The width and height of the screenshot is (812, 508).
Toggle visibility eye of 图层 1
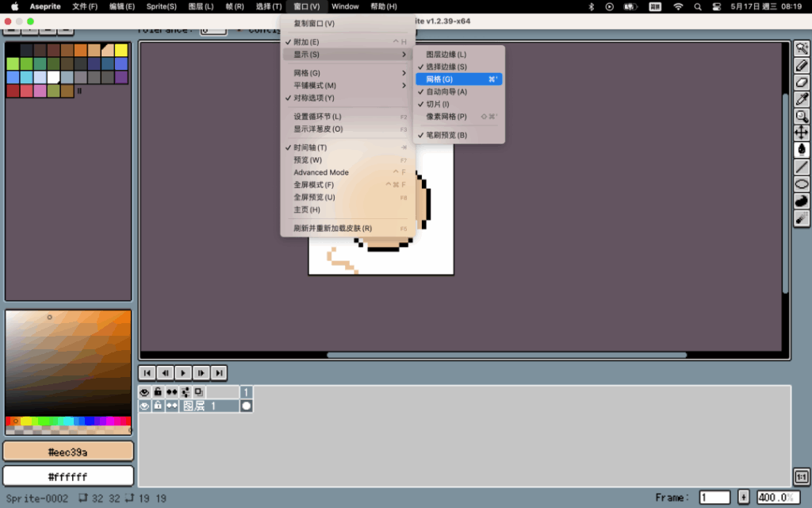144,406
